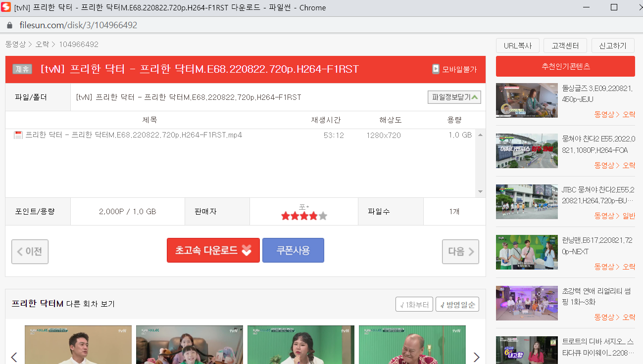Screen dimensions: 643x364
Task: Open first episode thumbnail with man
Action: click(x=78, y=345)
